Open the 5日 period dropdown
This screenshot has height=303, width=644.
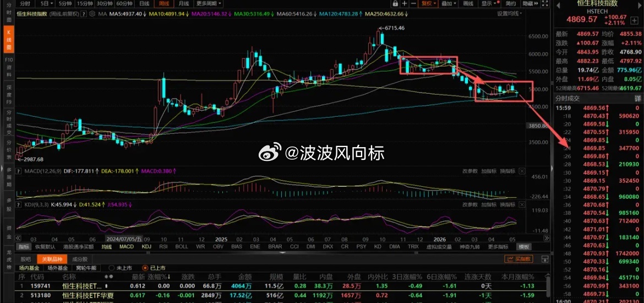click(46, 4)
